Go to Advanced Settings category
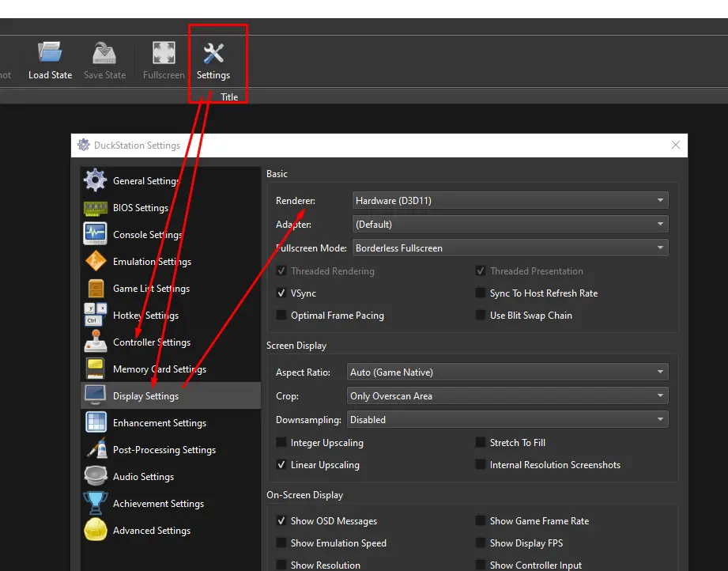This screenshot has height=571, width=728. pyautogui.click(x=151, y=531)
